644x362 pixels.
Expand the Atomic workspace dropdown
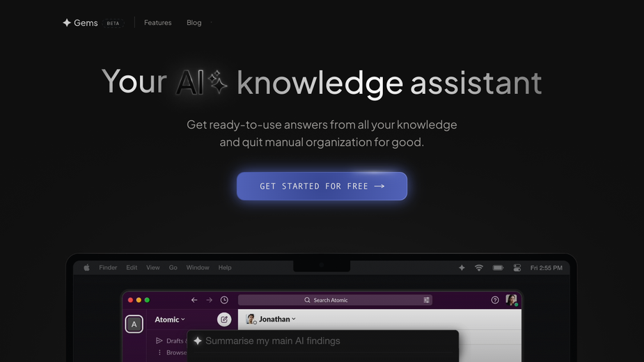click(170, 320)
